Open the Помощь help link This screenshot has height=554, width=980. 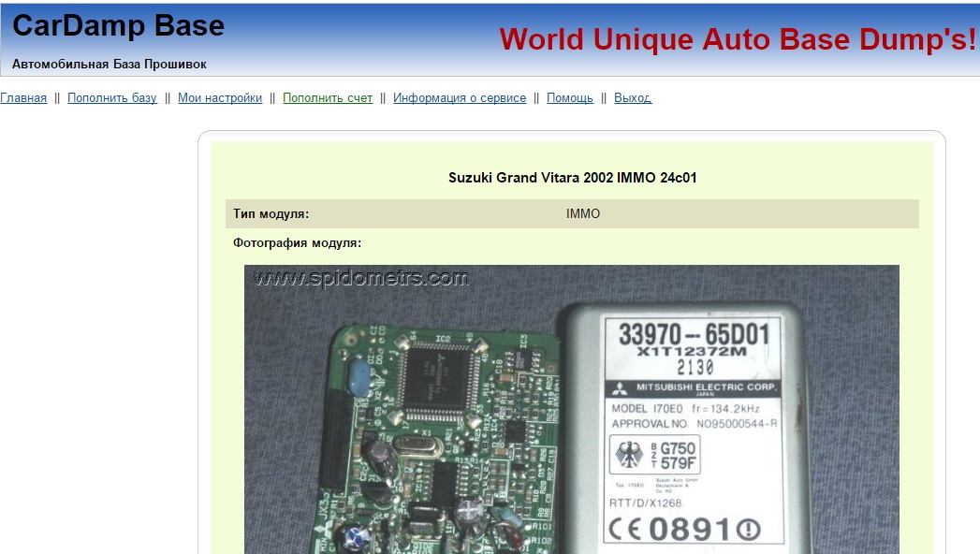[570, 98]
